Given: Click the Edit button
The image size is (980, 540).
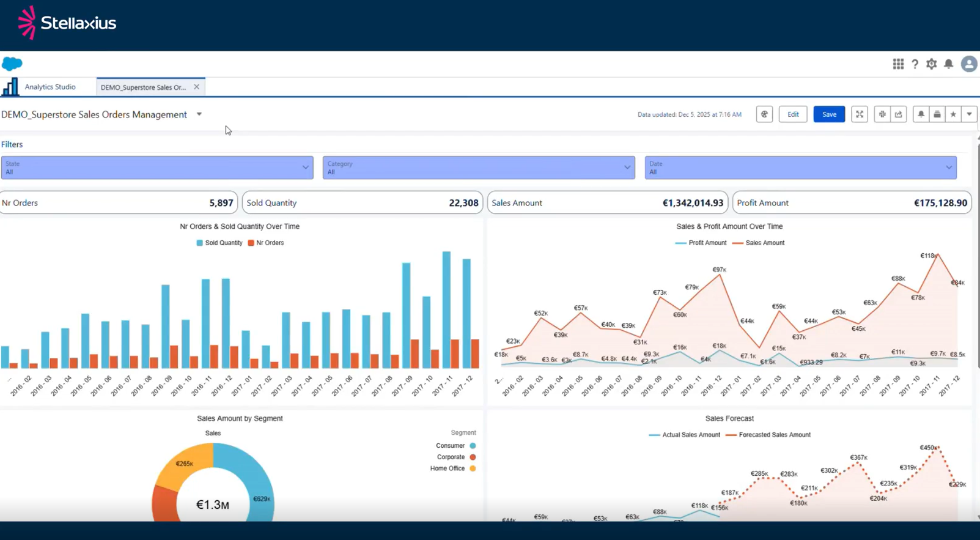Looking at the screenshot, I should point(793,114).
